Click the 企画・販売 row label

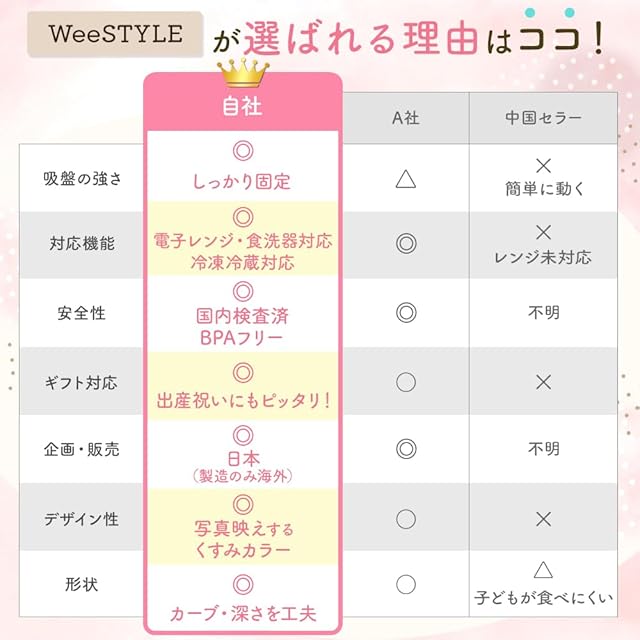click(x=83, y=450)
